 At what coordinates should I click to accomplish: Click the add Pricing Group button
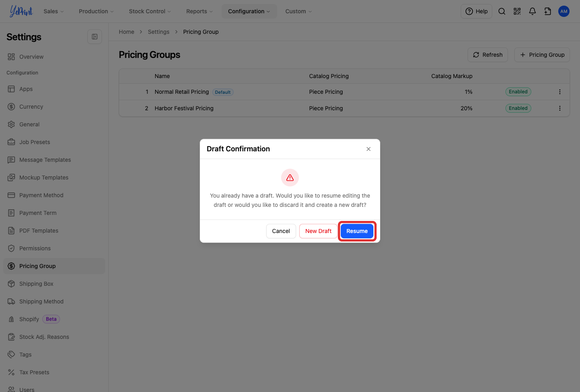click(542, 55)
